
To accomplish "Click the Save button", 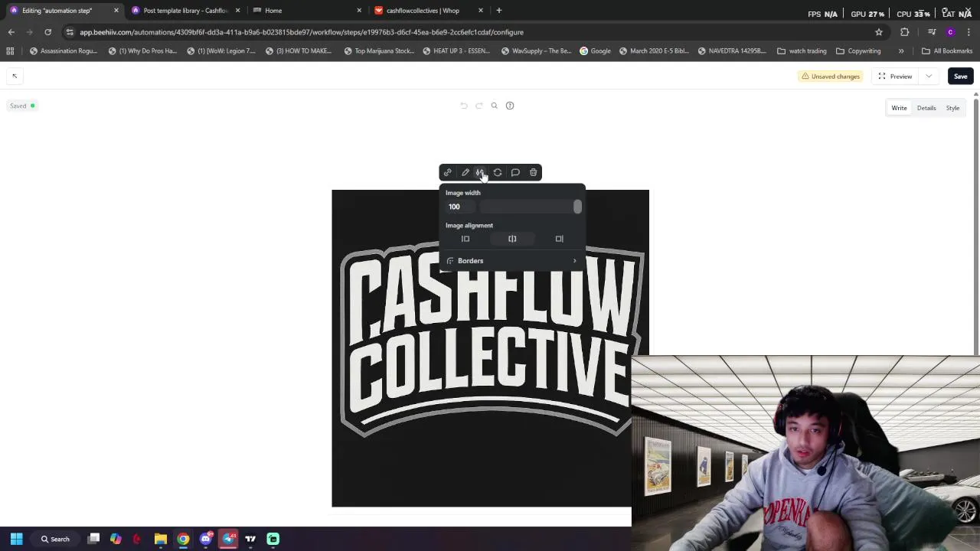I will point(960,77).
